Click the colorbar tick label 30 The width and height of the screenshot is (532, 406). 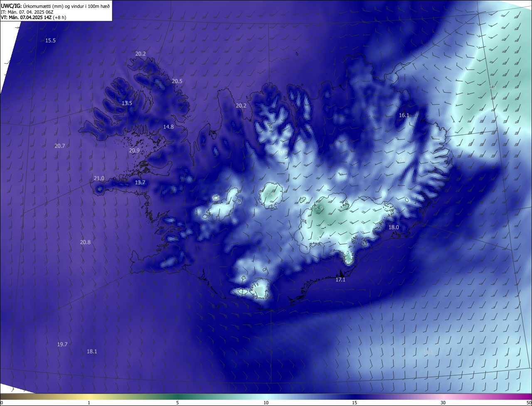tap(443, 403)
